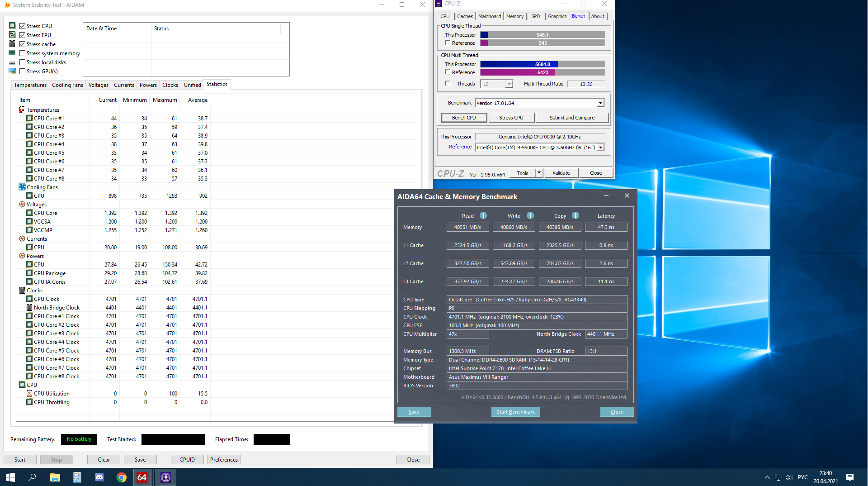Enable the Stress system memory checkbox
The height and width of the screenshot is (486, 868).
[x=22, y=53]
